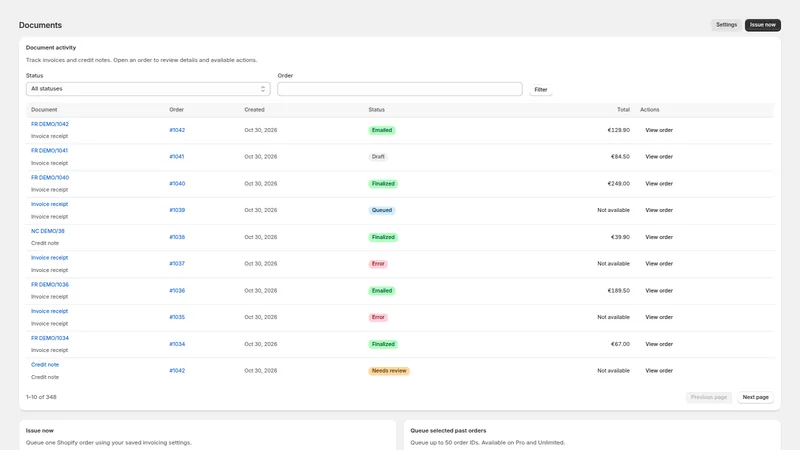View order for the Queued row
The width and height of the screenshot is (800, 450).
click(659, 210)
